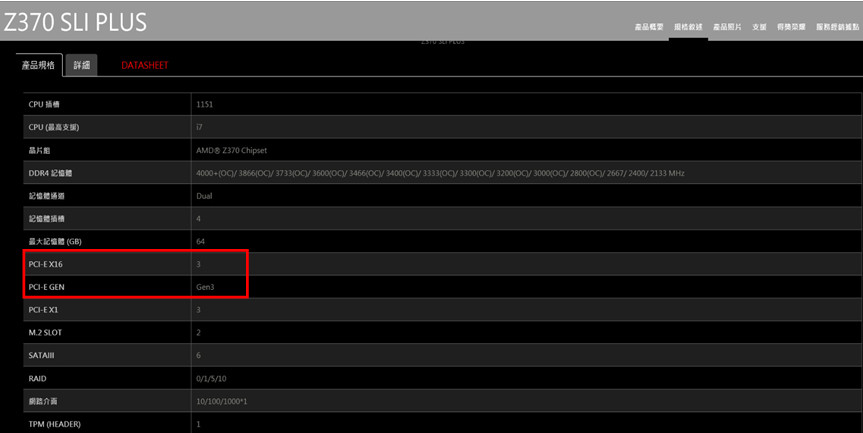Screen dimensions: 863x433
Task: Open the 得獎榮耀 navigation tab
Action: point(791,27)
